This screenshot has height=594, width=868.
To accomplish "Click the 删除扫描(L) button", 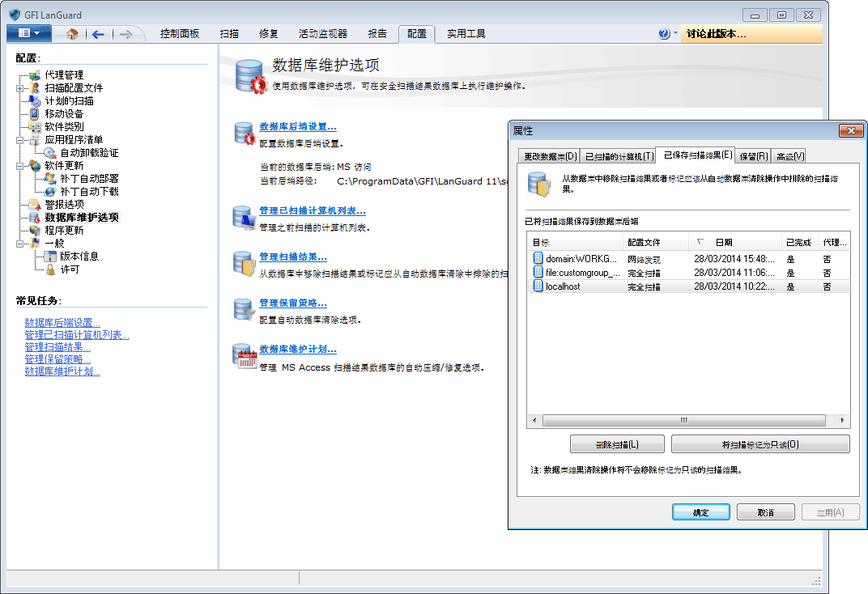I will [617, 444].
